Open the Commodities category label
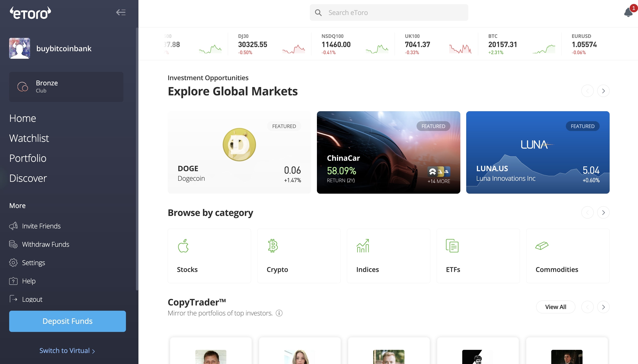The width and height of the screenshot is (638, 364). (557, 269)
